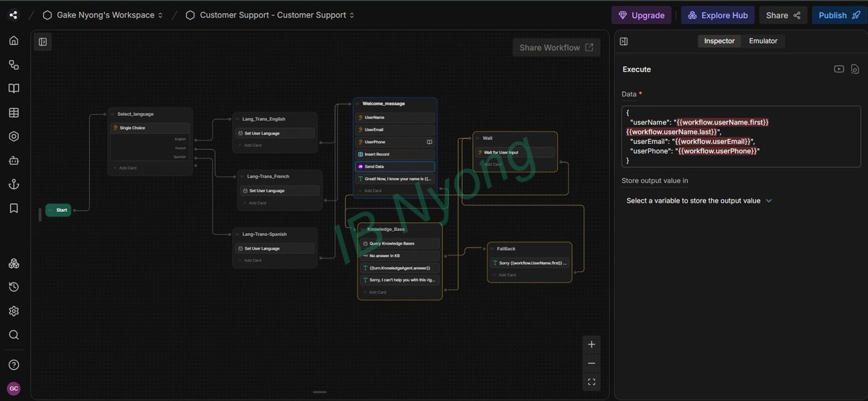Select the Send Data card
The image size is (868, 401).
396,166
